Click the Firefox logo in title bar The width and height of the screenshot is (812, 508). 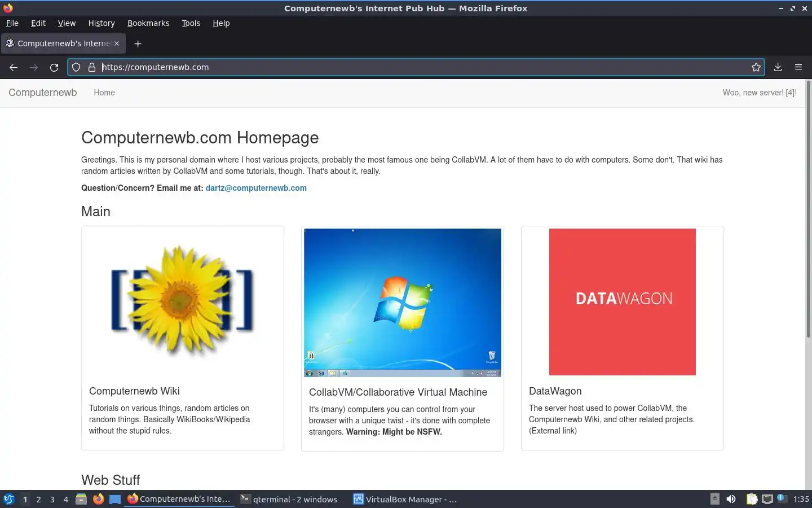click(x=8, y=8)
